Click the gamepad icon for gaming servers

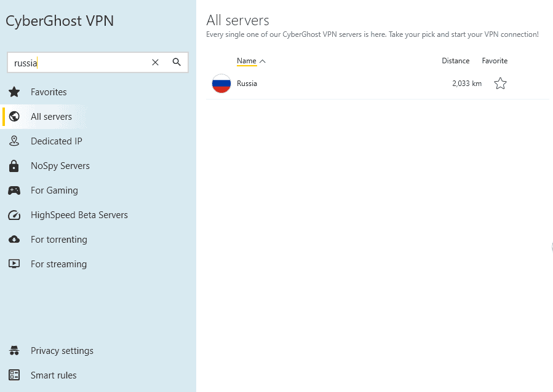pos(14,190)
